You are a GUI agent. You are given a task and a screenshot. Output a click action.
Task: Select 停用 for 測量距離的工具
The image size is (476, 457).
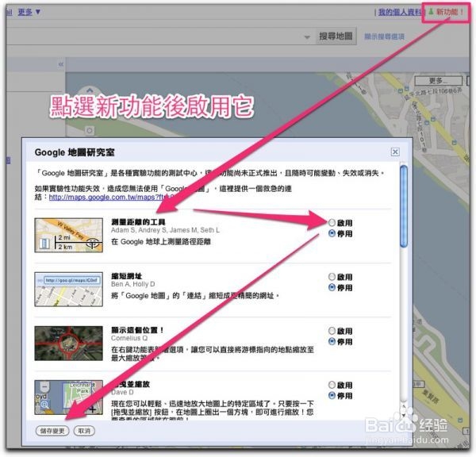click(x=332, y=233)
